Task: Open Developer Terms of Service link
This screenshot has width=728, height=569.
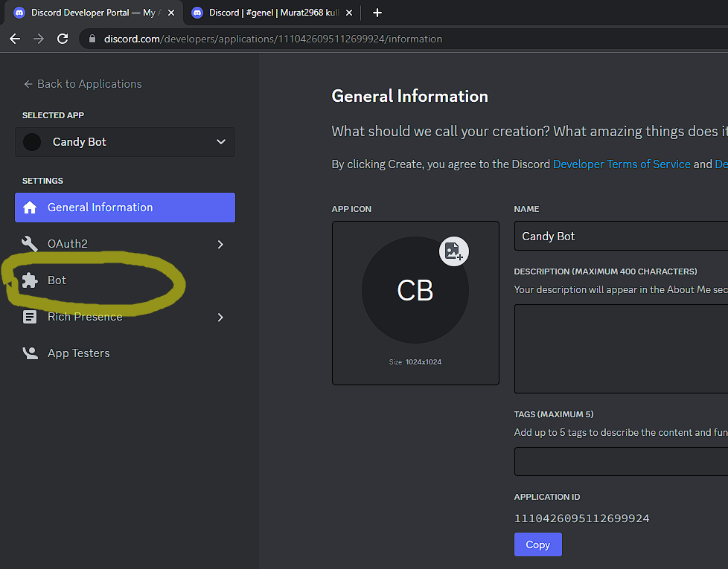Action: click(622, 164)
